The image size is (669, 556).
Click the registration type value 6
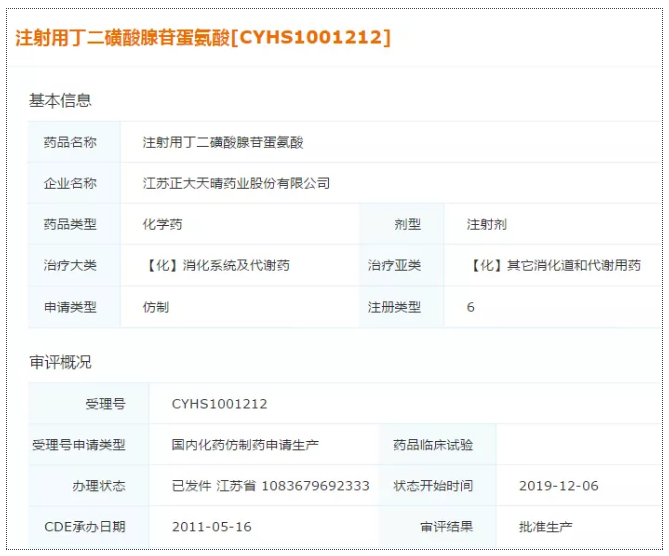click(x=471, y=307)
